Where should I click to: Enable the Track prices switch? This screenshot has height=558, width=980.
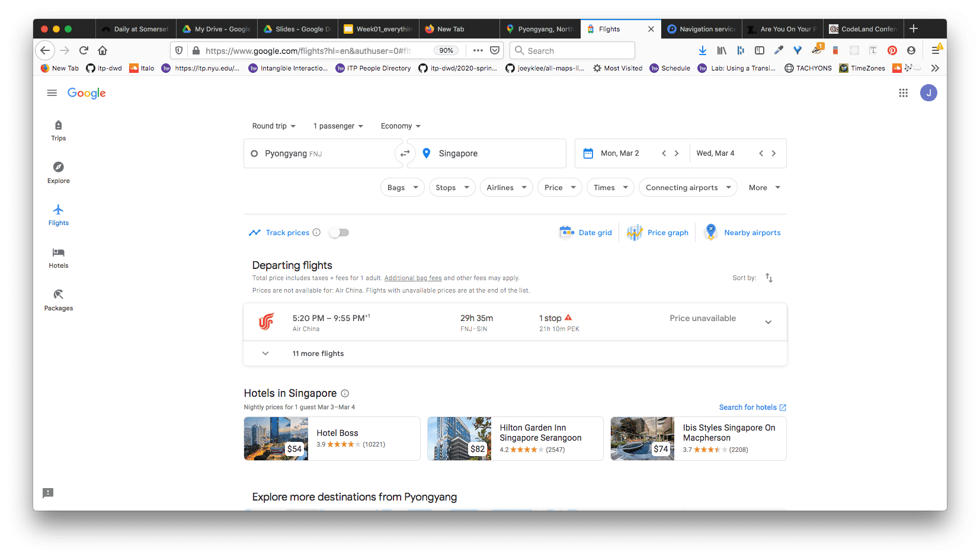(x=340, y=233)
